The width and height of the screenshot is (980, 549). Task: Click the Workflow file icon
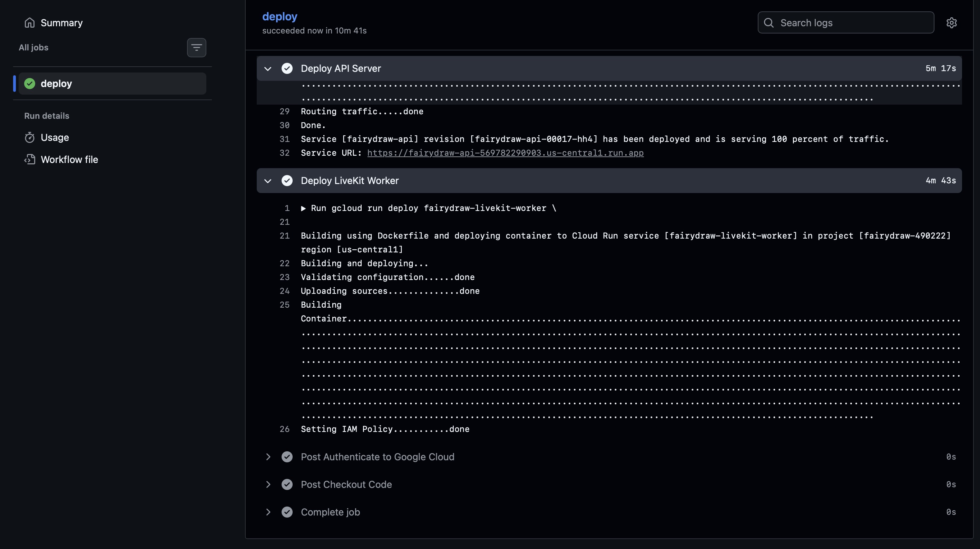(x=29, y=160)
